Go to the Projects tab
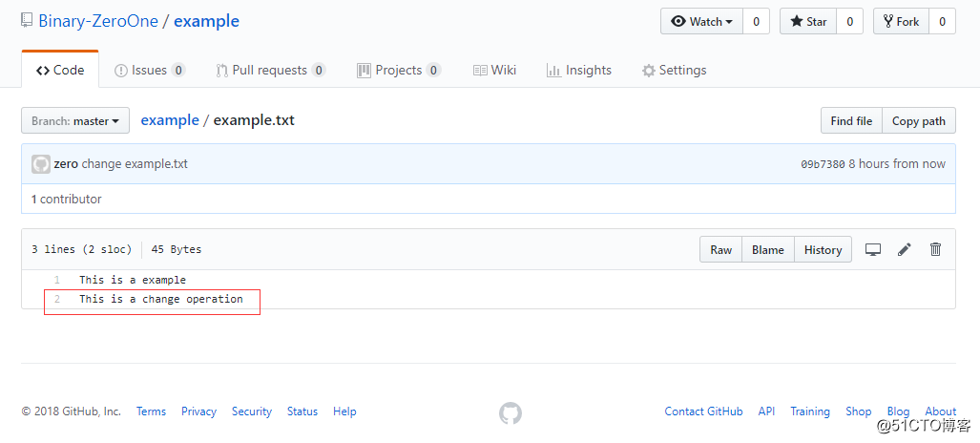The width and height of the screenshot is (980, 443). [x=399, y=70]
